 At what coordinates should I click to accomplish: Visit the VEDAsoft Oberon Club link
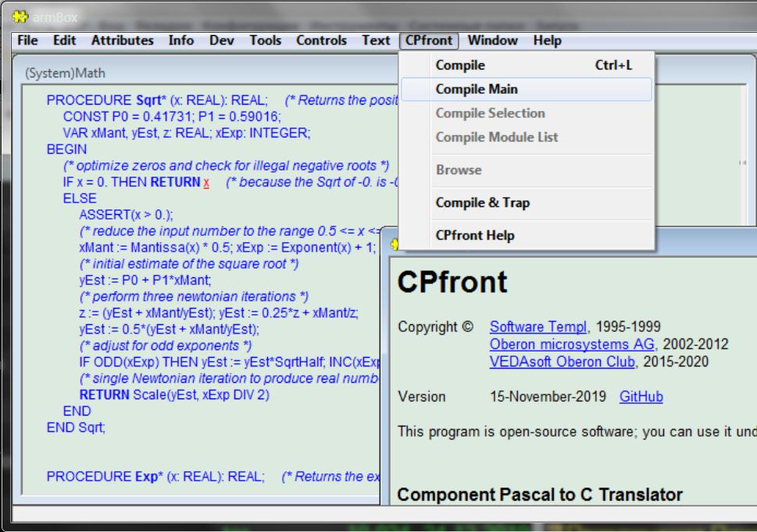point(562,362)
